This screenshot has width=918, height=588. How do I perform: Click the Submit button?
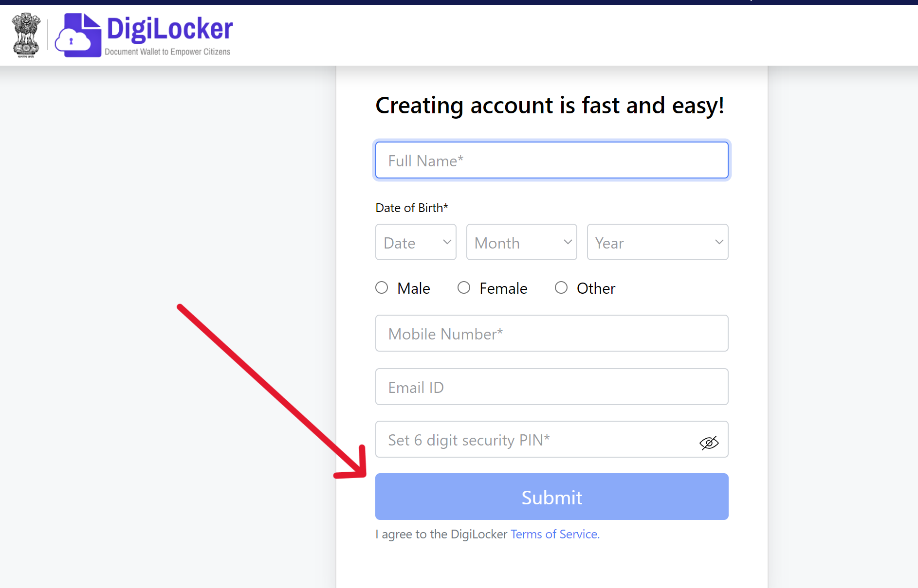tap(551, 497)
